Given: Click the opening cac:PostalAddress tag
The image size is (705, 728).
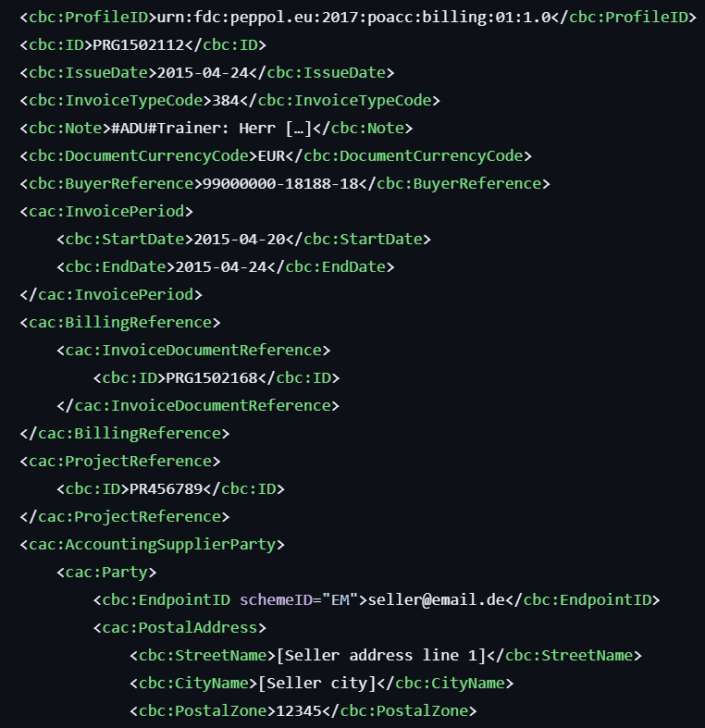Looking at the screenshot, I should [x=179, y=627].
